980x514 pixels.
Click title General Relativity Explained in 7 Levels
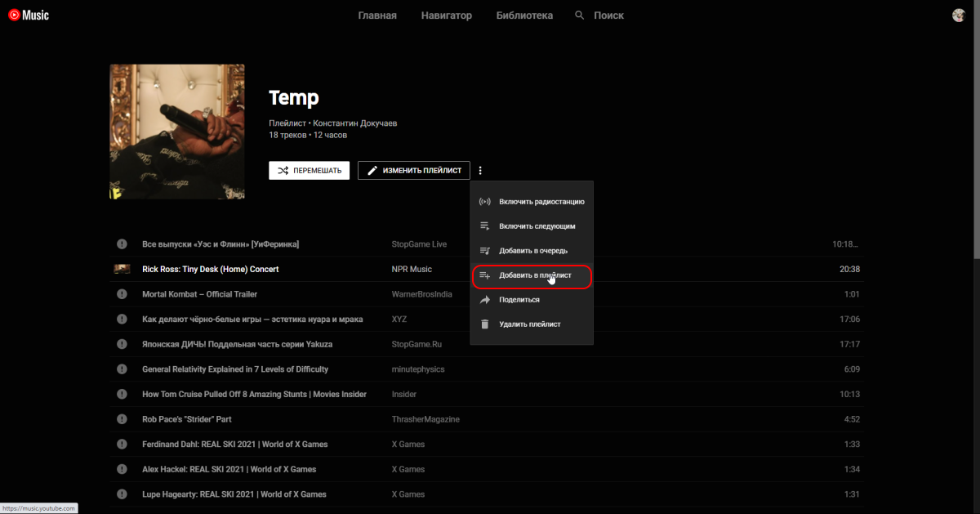click(x=235, y=369)
